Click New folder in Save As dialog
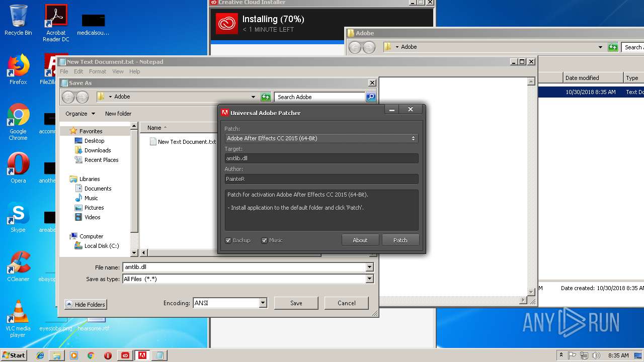644x362 pixels. tap(118, 114)
